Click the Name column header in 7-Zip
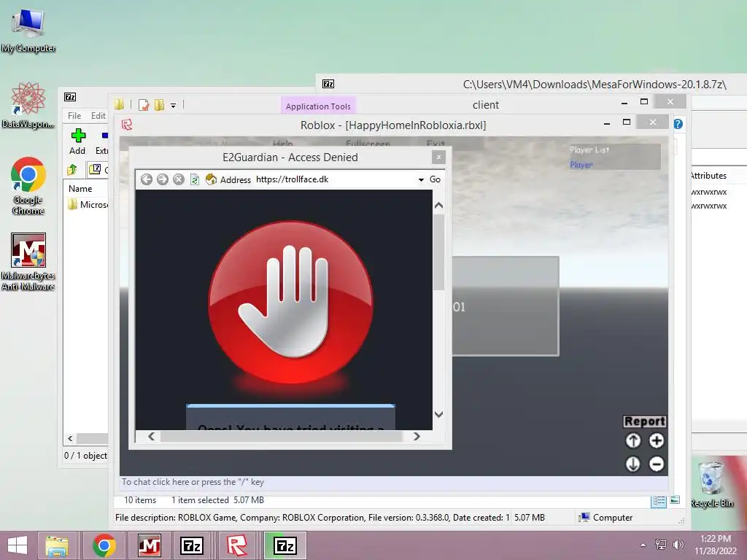The width and height of the screenshot is (747, 560). click(80, 189)
